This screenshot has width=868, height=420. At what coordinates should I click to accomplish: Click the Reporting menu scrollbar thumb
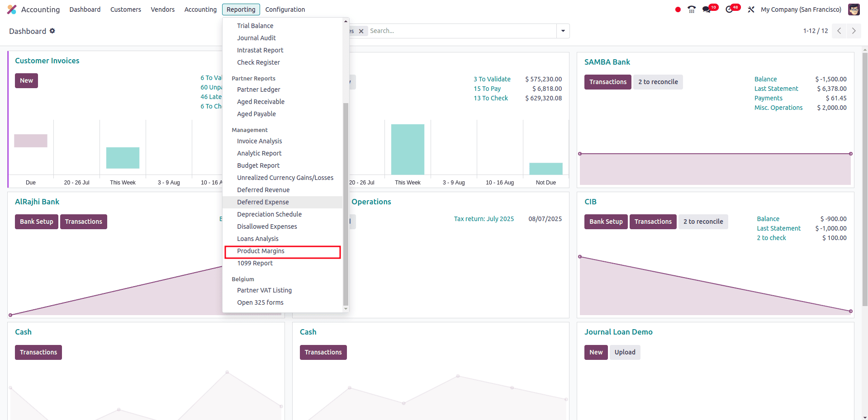point(346,203)
